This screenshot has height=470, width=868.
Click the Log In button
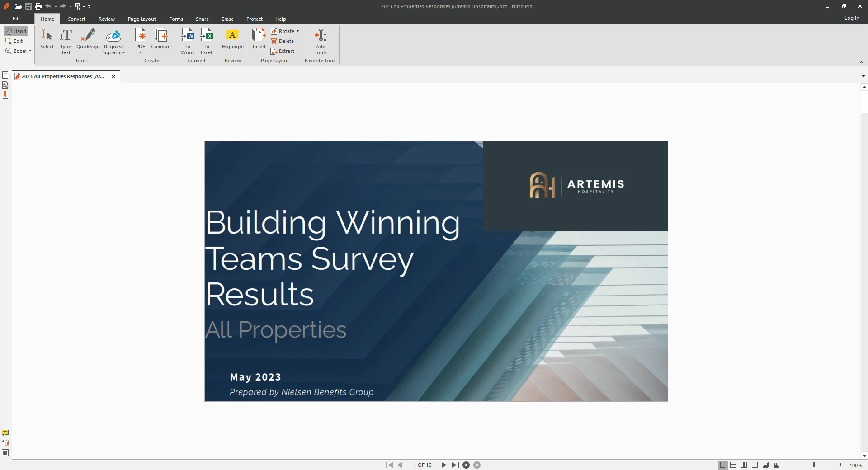pyautogui.click(x=852, y=18)
